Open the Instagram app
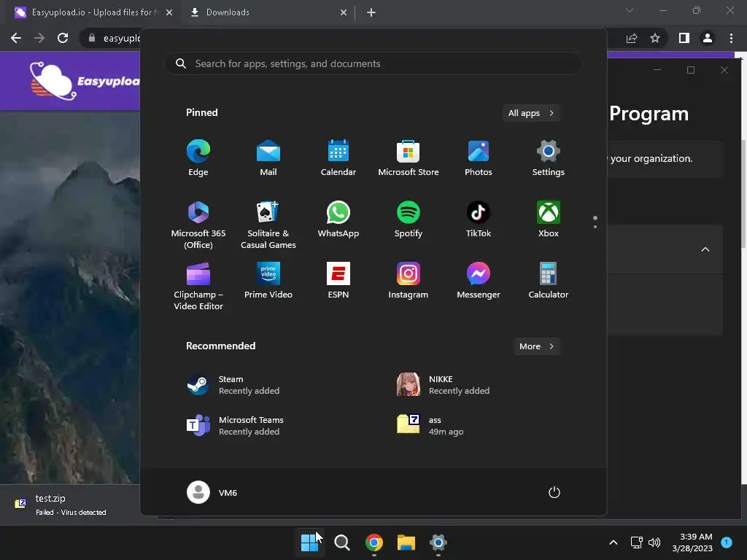The height and width of the screenshot is (560, 747). (x=409, y=281)
